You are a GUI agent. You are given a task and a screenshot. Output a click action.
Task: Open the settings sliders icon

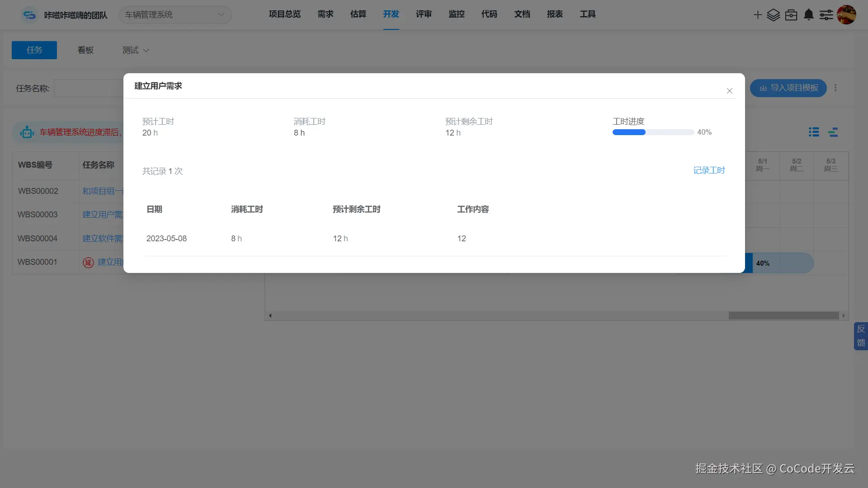(x=826, y=15)
